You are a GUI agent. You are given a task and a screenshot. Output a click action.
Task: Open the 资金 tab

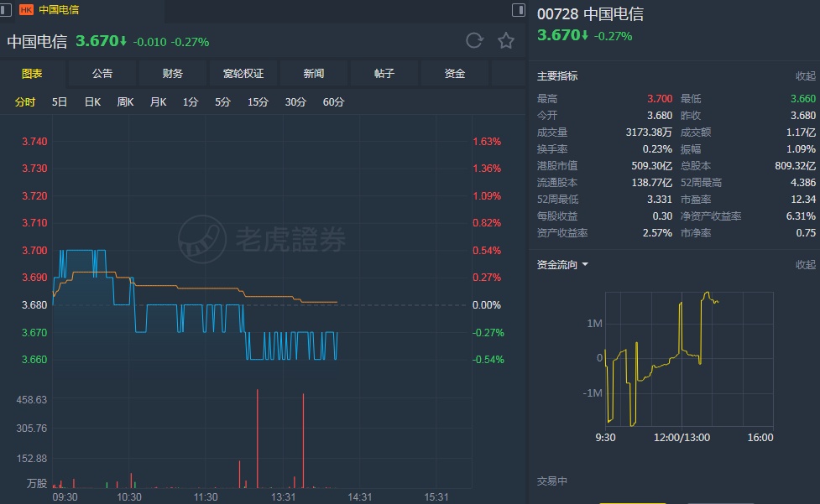point(454,74)
